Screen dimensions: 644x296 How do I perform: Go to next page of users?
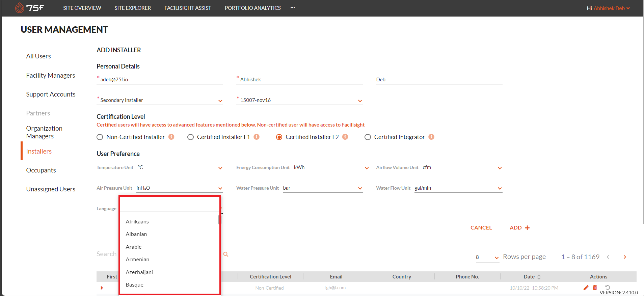click(x=625, y=257)
